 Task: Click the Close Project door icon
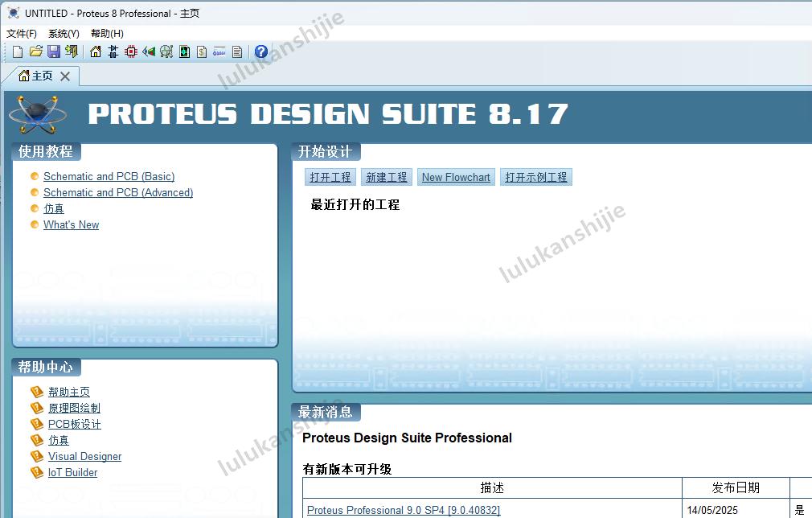click(72, 51)
